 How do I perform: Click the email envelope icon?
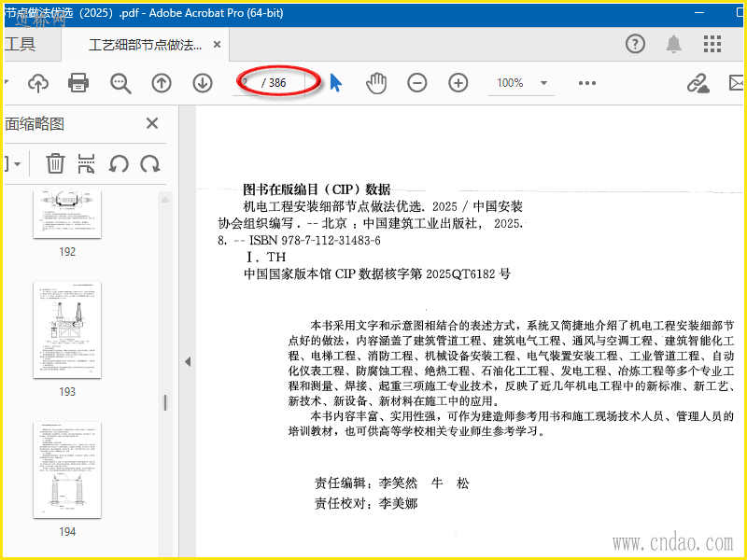point(737,83)
